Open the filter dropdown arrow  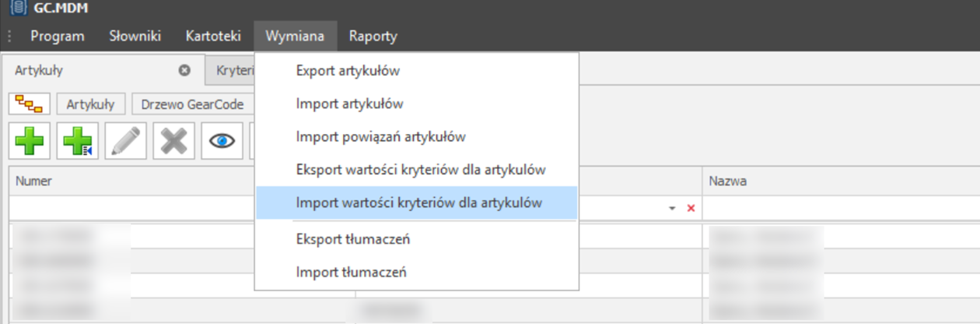click(671, 209)
